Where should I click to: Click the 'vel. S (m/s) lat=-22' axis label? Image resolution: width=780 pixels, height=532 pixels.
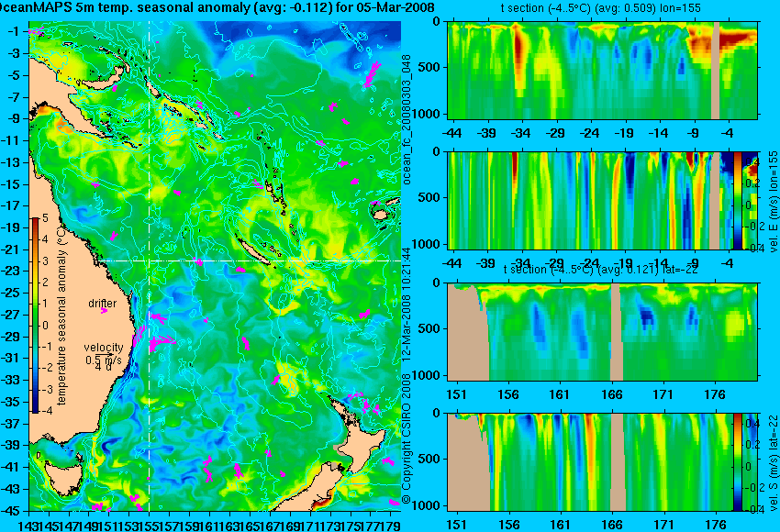[x=773, y=462]
